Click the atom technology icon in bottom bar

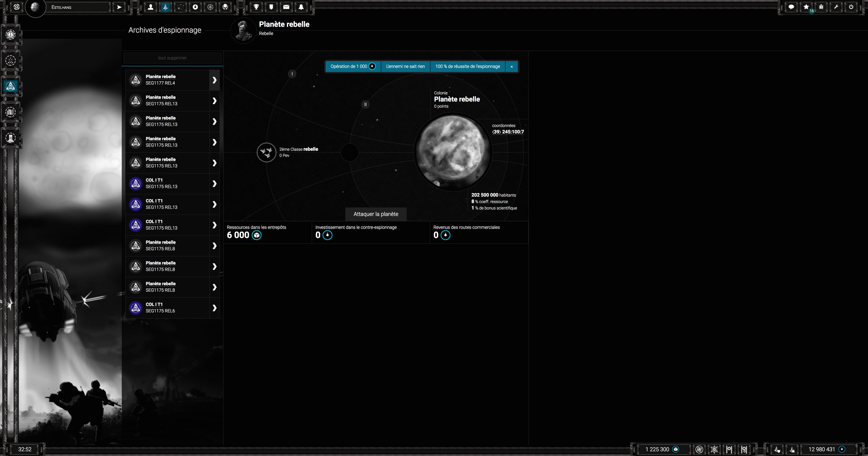coord(714,449)
